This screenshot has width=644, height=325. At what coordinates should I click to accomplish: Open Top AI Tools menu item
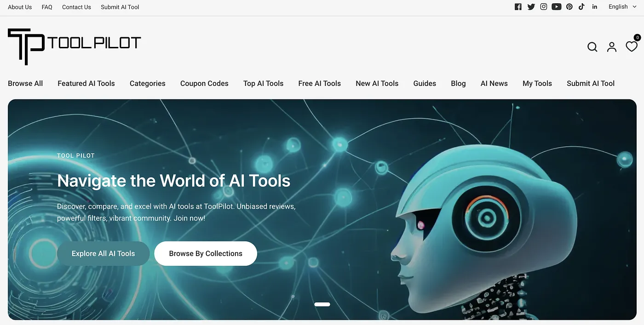pos(263,83)
